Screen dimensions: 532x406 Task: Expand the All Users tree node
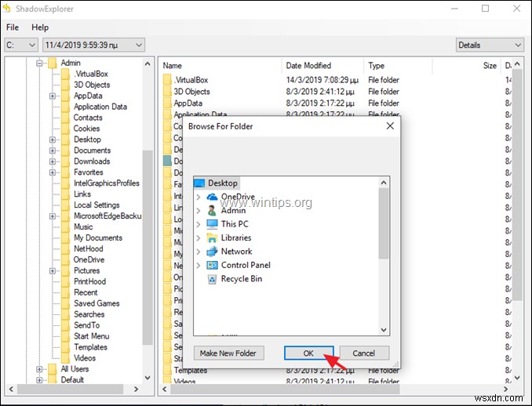pyautogui.click(x=39, y=369)
